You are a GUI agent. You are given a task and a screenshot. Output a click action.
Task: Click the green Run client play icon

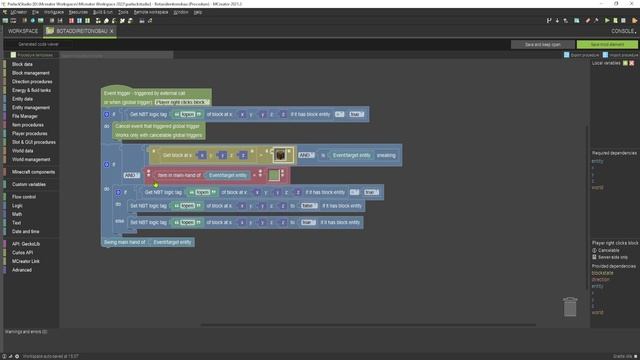[607, 20]
